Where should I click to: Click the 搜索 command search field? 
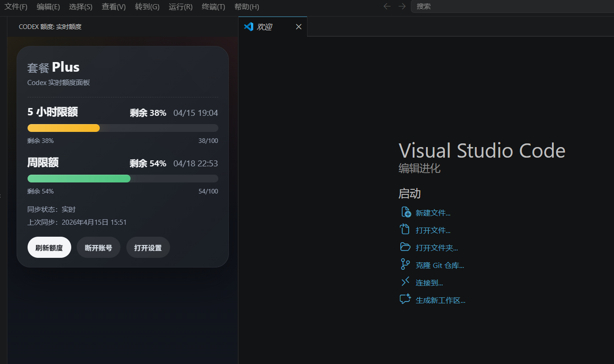click(x=512, y=6)
